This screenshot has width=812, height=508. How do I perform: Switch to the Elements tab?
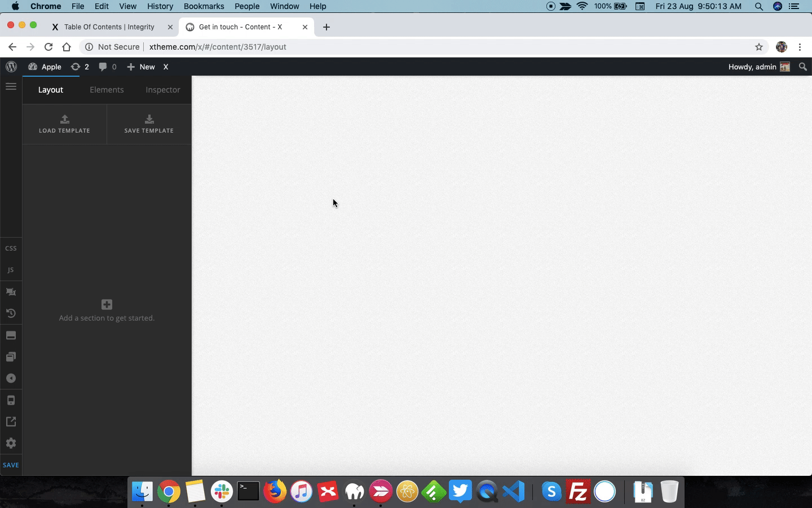click(x=107, y=90)
